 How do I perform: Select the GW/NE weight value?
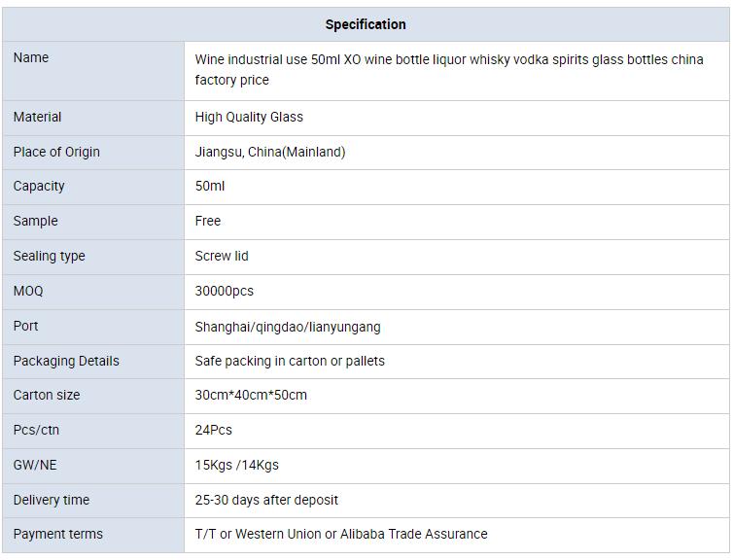237,465
